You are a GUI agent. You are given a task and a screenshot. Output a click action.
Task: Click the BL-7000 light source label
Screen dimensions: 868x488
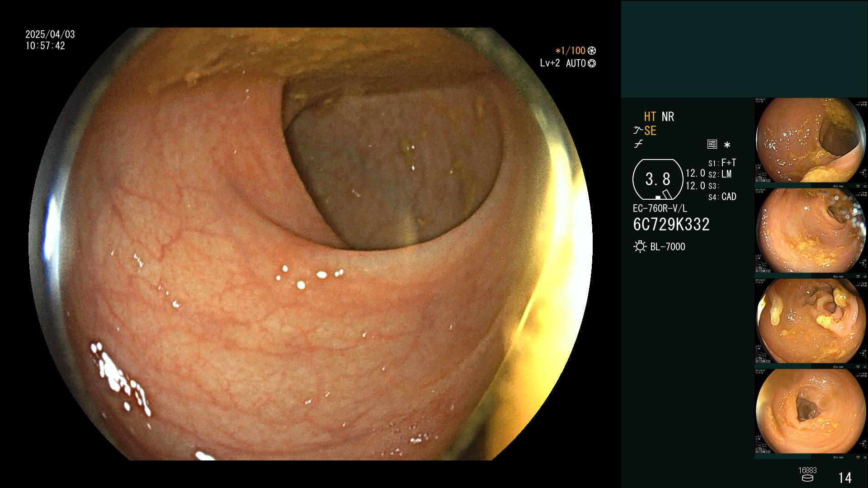[x=668, y=247]
